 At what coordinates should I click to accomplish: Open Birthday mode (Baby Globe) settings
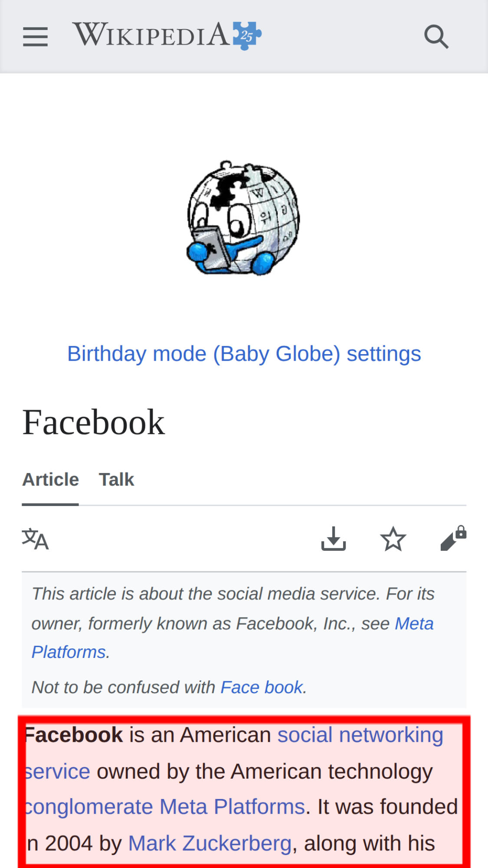(244, 354)
